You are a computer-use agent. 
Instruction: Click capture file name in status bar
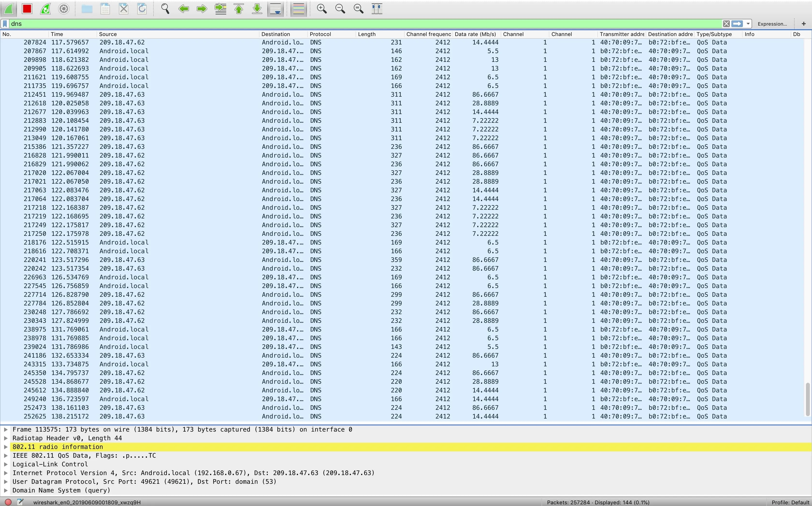pos(87,502)
